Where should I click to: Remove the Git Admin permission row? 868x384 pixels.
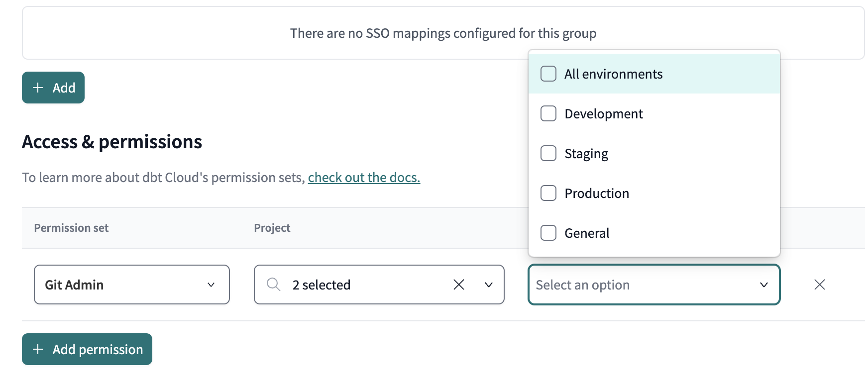(x=819, y=285)
